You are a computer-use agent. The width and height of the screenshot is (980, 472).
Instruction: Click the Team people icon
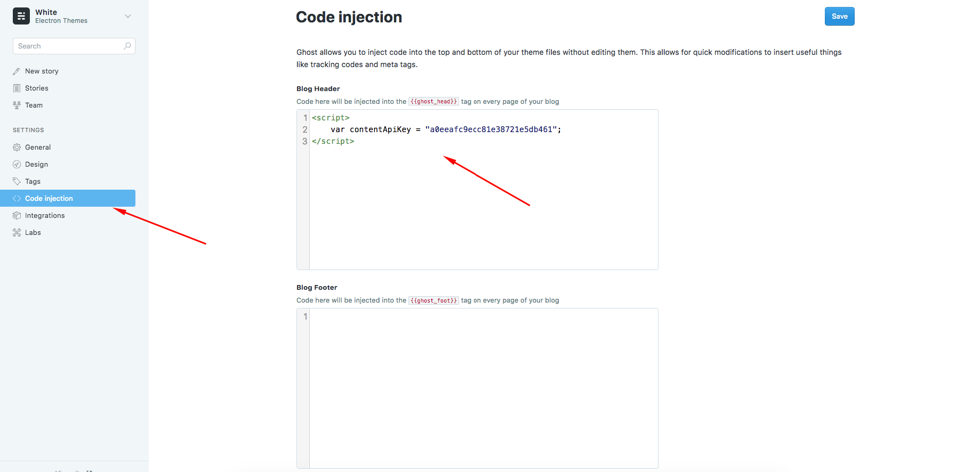pos(17,105)
